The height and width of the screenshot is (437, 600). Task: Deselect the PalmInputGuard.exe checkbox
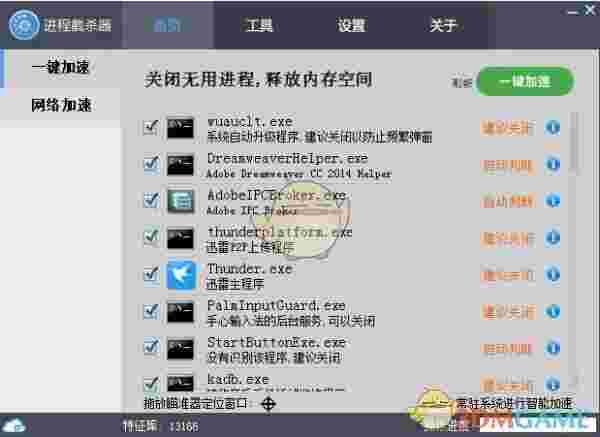click(151, 311)
